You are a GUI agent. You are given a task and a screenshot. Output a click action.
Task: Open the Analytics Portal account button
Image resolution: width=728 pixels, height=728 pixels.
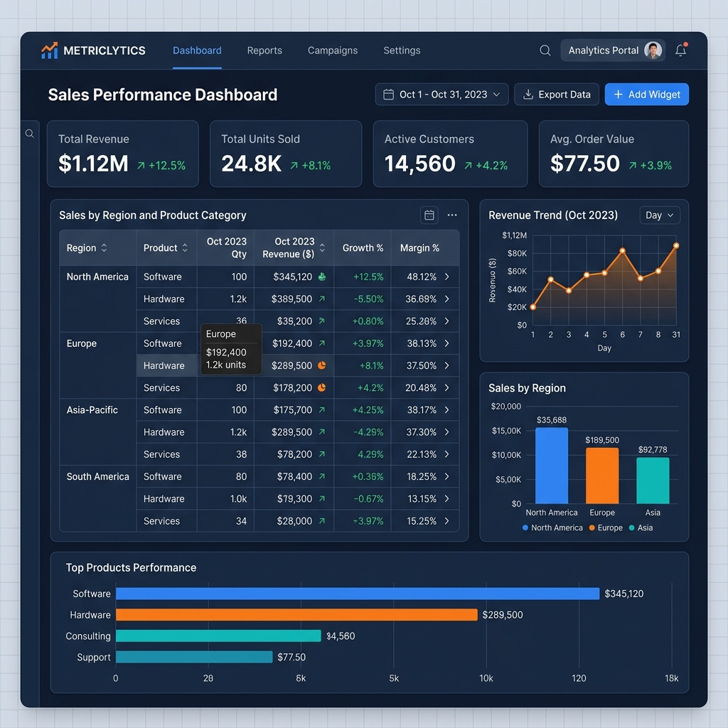[613, 50]
